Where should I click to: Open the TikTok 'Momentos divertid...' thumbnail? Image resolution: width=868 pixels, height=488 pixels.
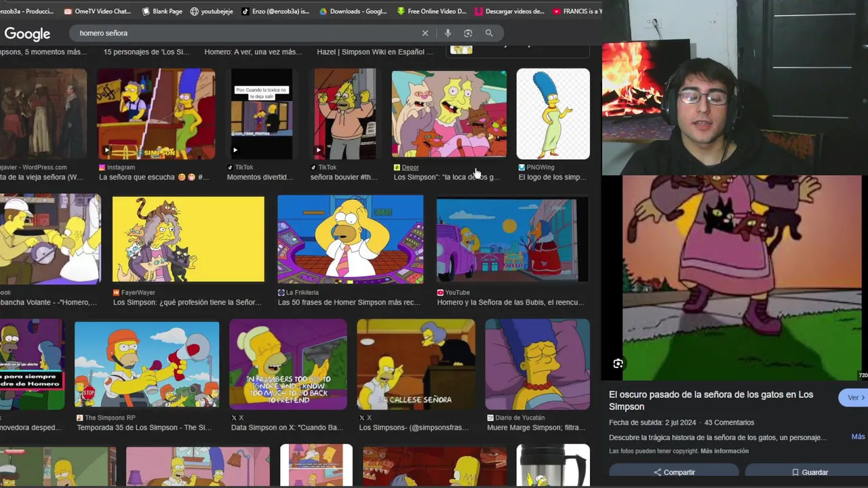pyautogui.click(x=262, y=114)
